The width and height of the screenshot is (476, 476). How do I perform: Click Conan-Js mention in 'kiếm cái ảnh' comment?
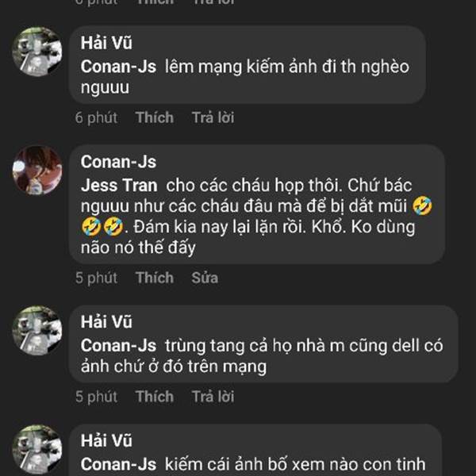[x=118, y=464]
